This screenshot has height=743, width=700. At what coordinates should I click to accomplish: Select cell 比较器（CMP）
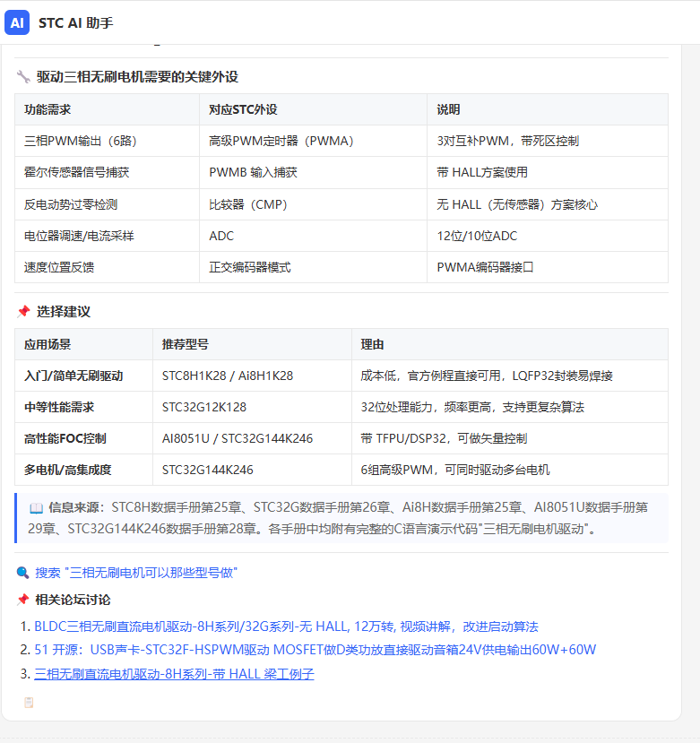(x=314, y=204)
